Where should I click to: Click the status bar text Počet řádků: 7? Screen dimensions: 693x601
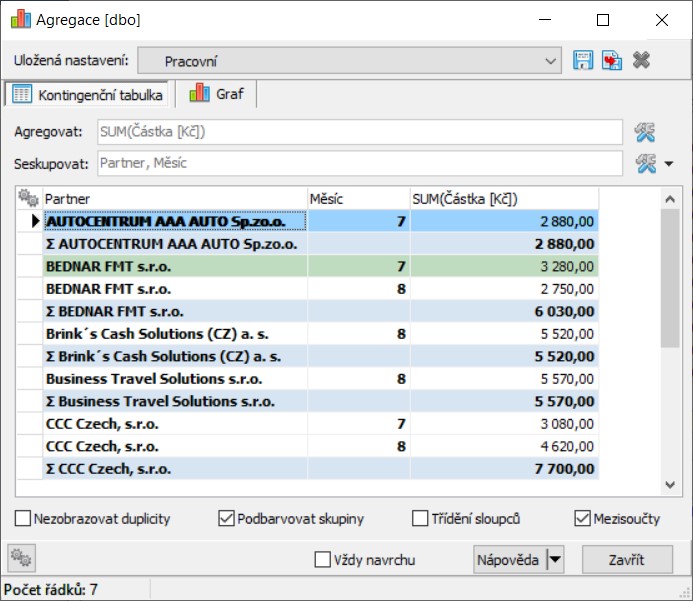(x=50, y=589)
